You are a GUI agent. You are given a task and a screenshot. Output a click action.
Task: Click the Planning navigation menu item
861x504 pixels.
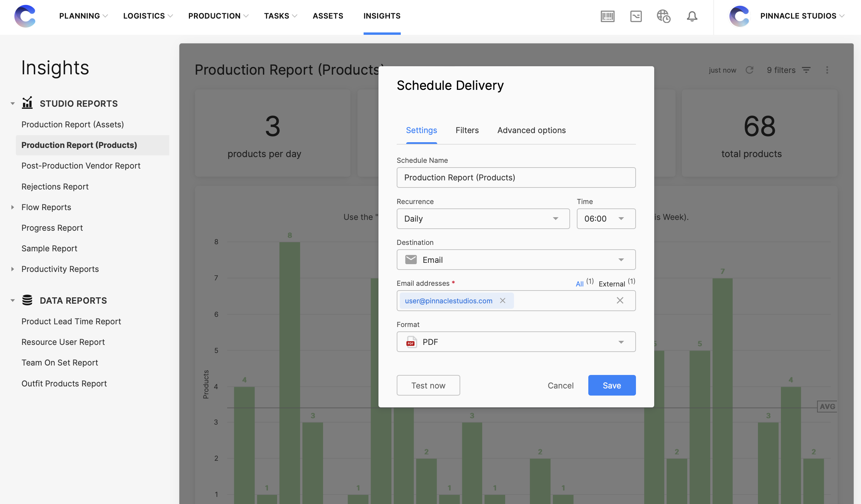80,16
